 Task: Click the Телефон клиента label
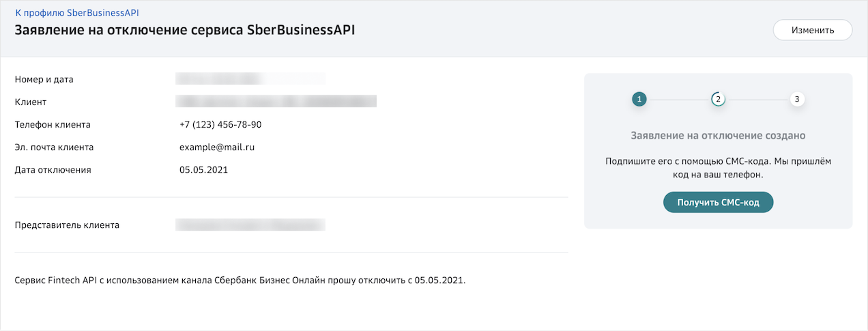pyautogui.click(x=53, y=125)
